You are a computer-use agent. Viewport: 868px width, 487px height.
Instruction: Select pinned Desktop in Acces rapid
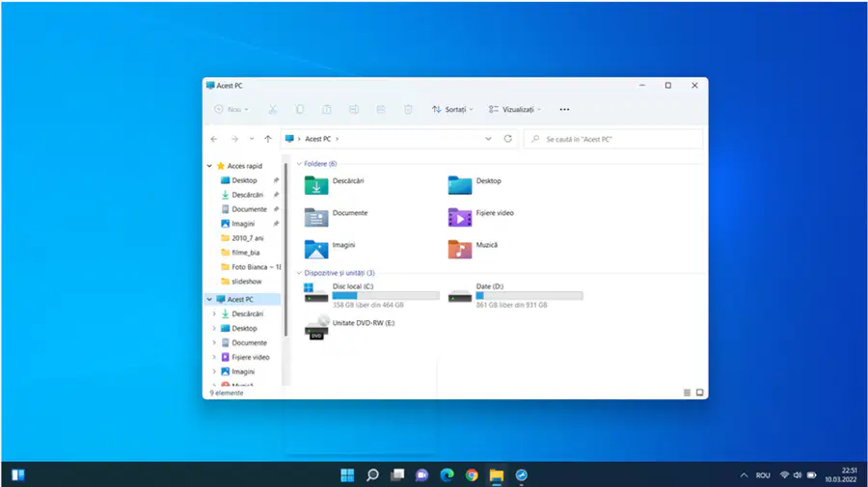click(x=244, y=180)
